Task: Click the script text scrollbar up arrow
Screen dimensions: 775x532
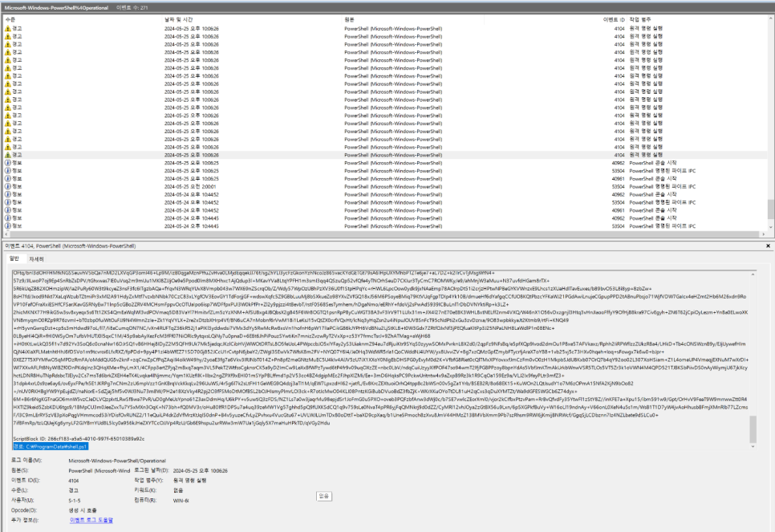Action: point(753,274)
